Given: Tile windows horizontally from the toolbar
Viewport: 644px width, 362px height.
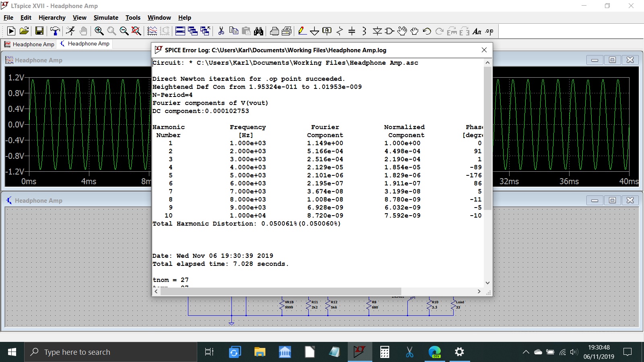Looking at the screenshot, I should click(180, 31).
